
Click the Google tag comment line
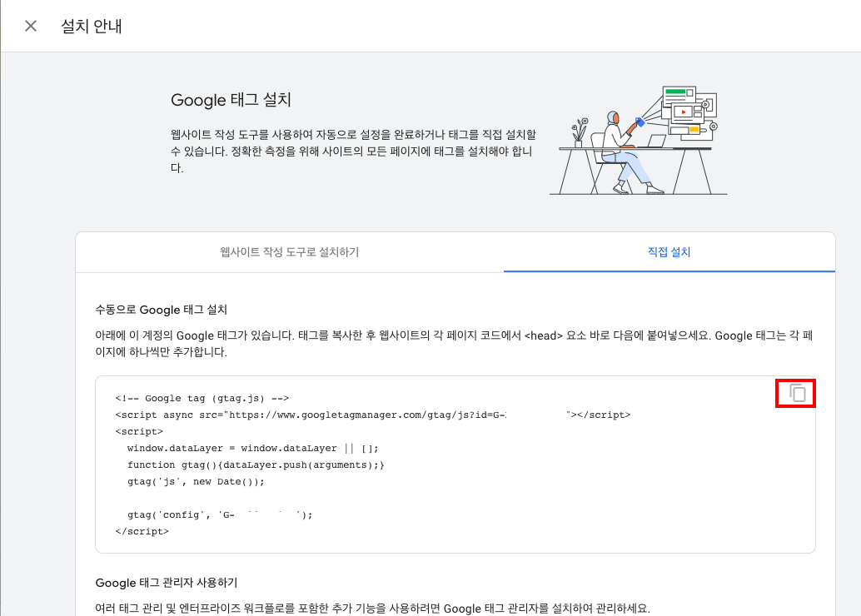(202, 399)
